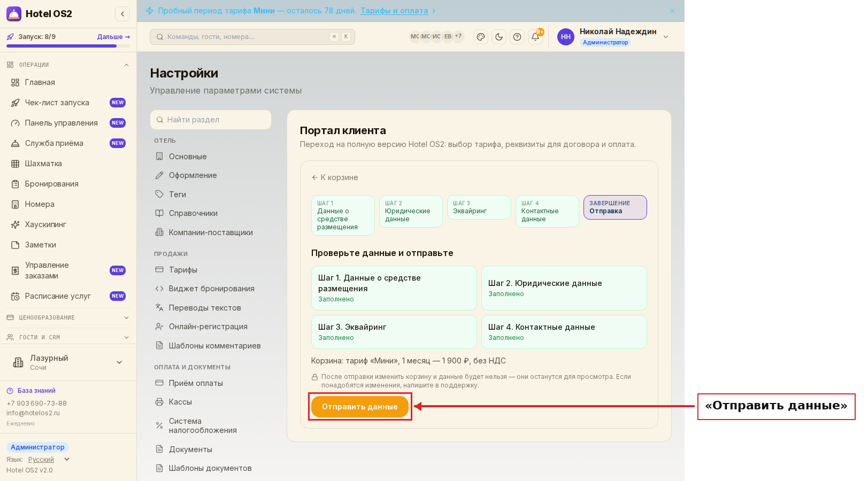Screen dimensions: 868x481
Task: Open Система налогообложения settings section
Action: tap(211, 425)
